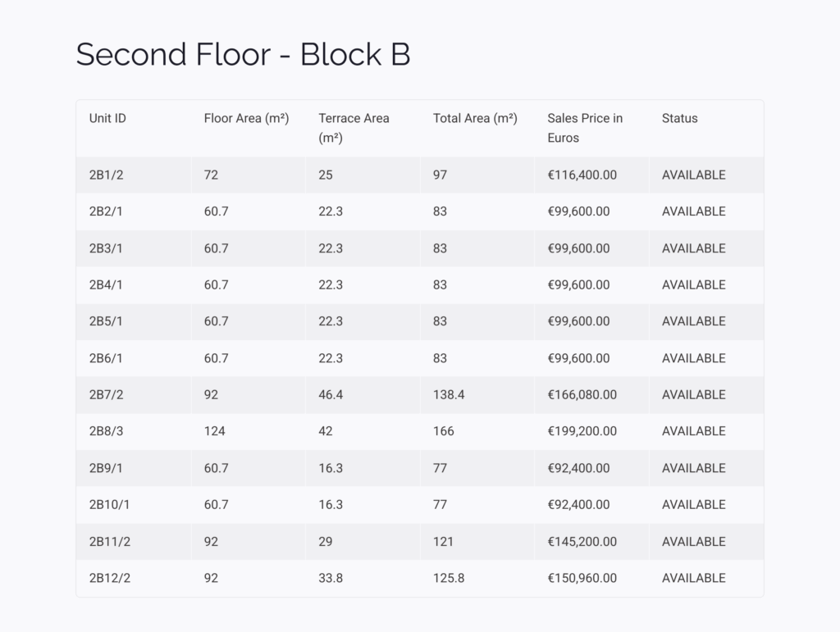The image size is (840, 632).
Task: Click the 125.8 total area value
Action: (449, 579)
